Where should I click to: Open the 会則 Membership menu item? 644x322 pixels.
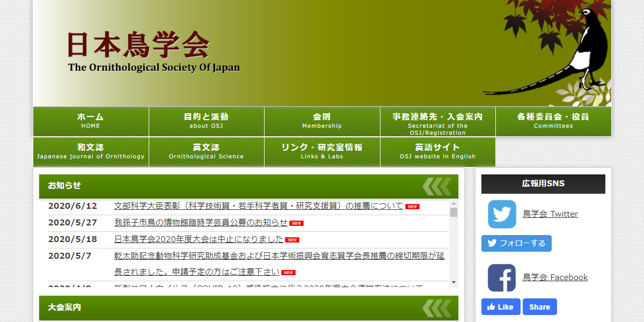click(x=322, y=121)
